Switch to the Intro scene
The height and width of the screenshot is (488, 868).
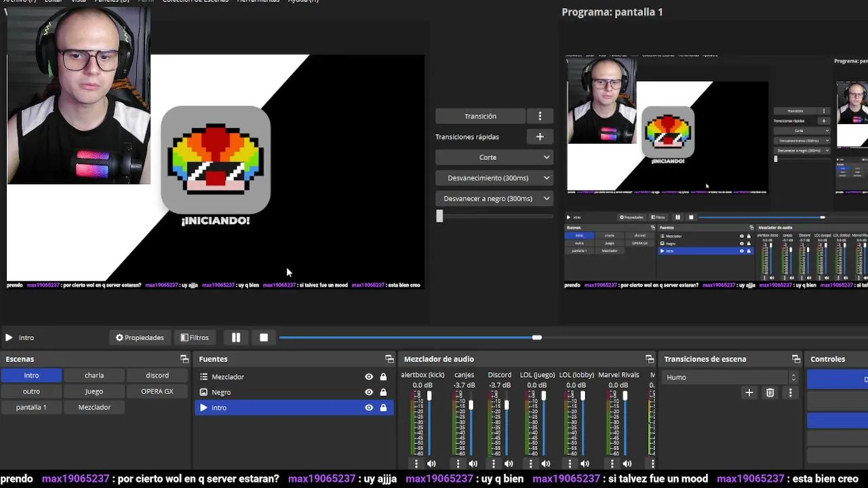pyautogui.click(x=31, y=375)
